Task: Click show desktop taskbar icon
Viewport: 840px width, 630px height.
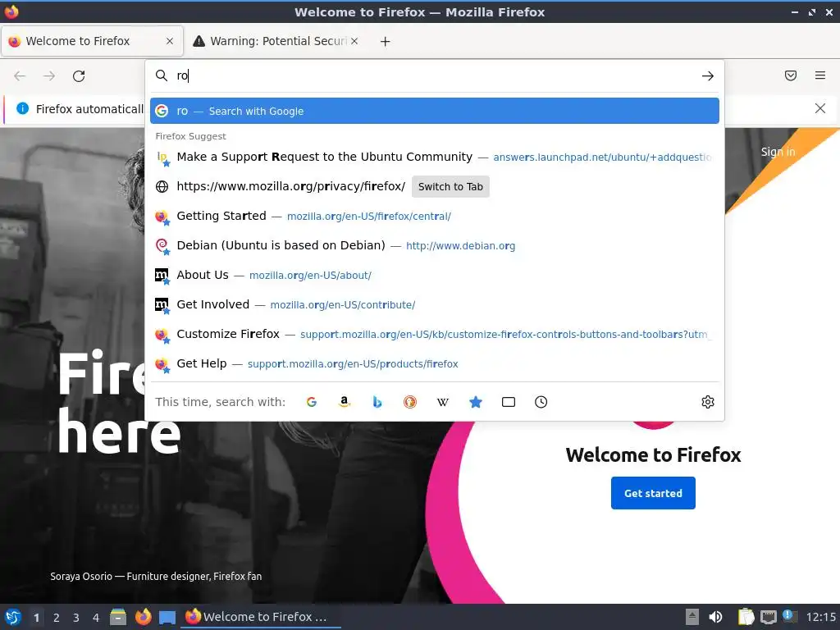Action: [167, 617]
